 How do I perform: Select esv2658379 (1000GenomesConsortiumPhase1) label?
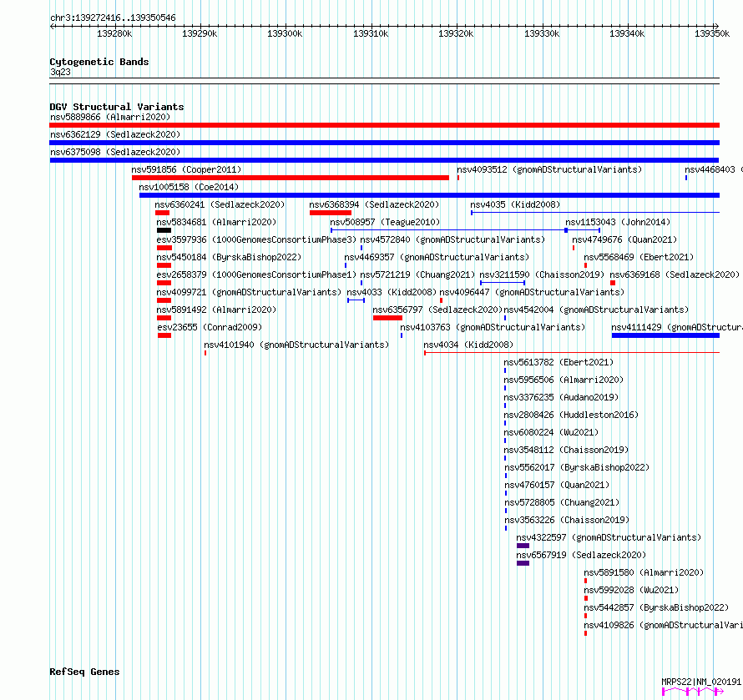[256, 274]
